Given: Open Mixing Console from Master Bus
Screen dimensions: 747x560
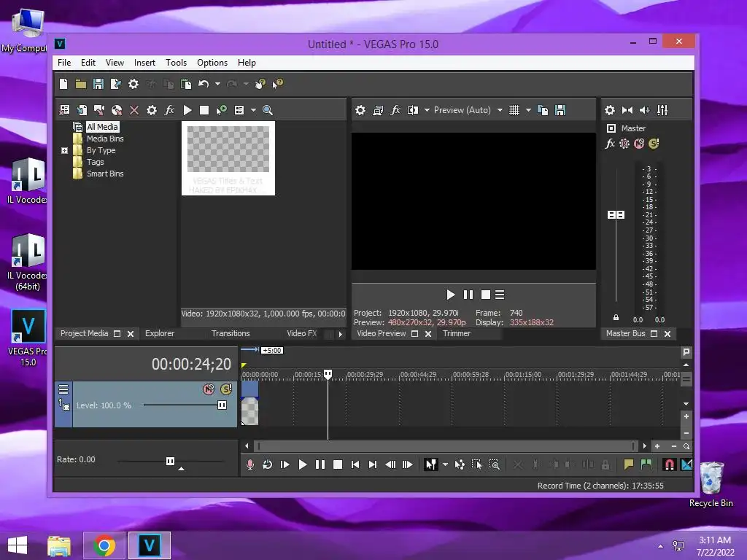Looking at the screenshot, I should click(662, 111).
